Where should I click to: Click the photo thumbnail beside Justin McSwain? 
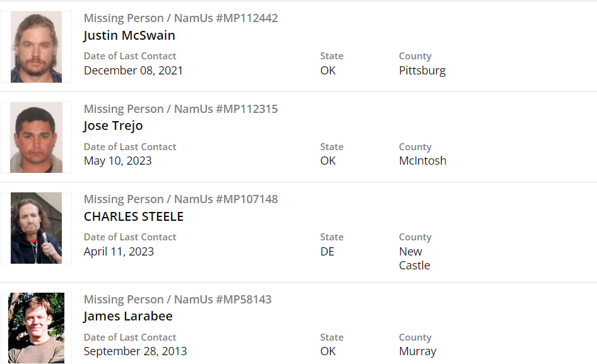click(36, 47)
